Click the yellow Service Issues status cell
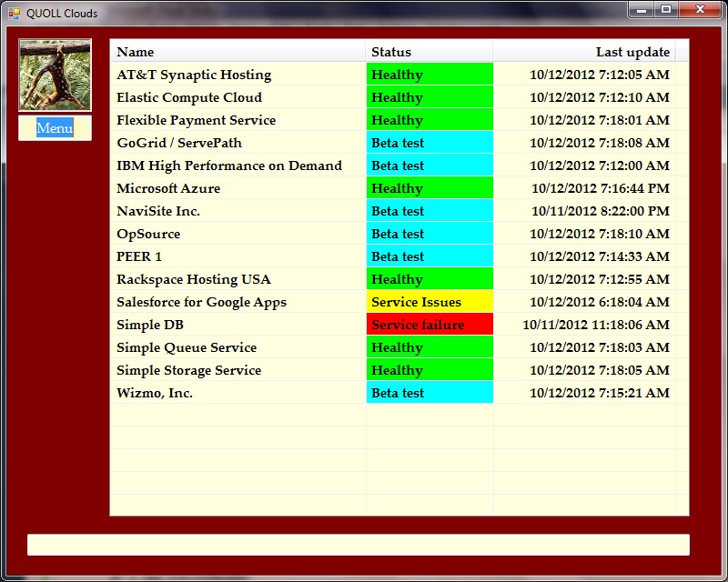Viewport: 728px width, 582px height. [x=430, y=302]
